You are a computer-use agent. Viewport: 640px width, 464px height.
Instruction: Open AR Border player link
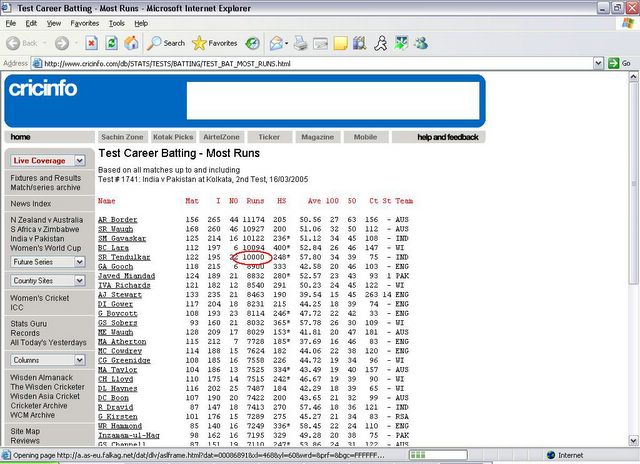(x=118, y=220)
